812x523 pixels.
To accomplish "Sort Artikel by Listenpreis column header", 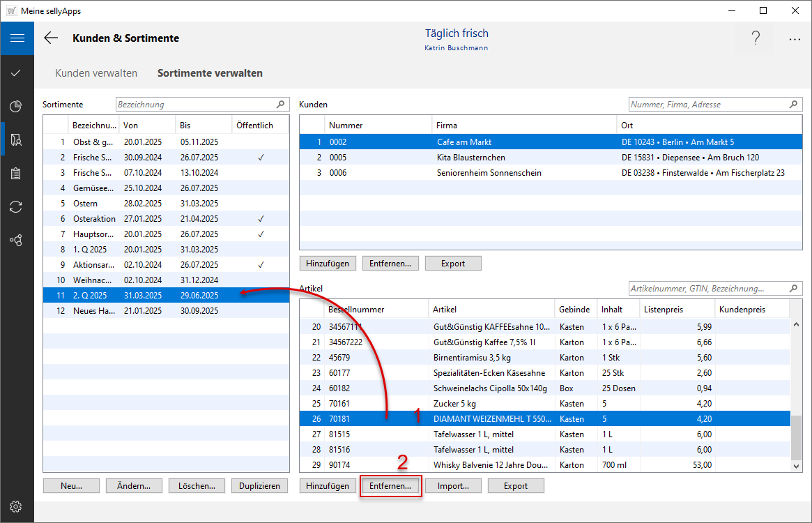I will [677, 310].
